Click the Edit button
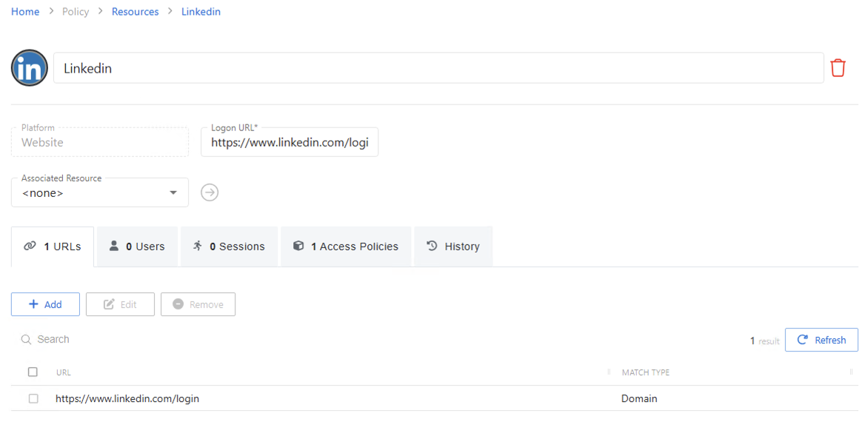 coord(120,304)
